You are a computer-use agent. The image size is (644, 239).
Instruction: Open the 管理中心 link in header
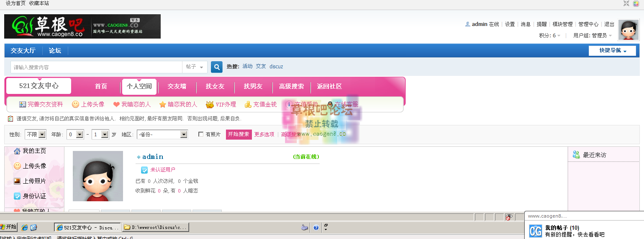588,24
